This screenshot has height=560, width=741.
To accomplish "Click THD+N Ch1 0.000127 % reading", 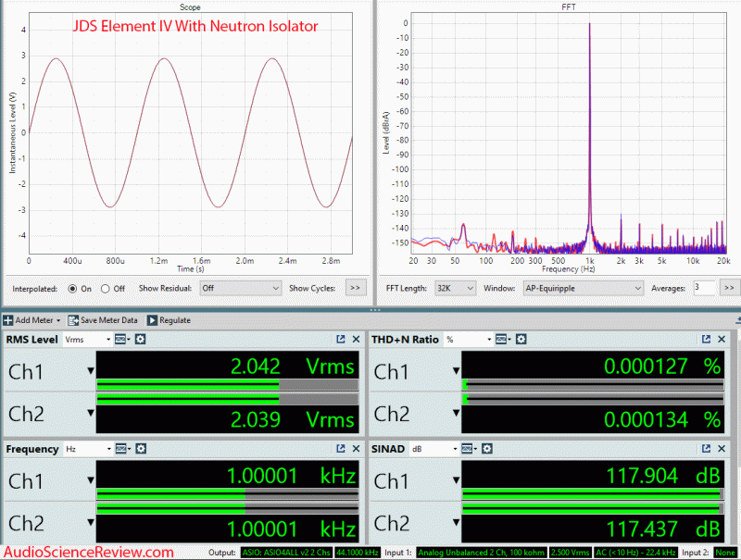I will pyautogui.click(x=662, y=367).
